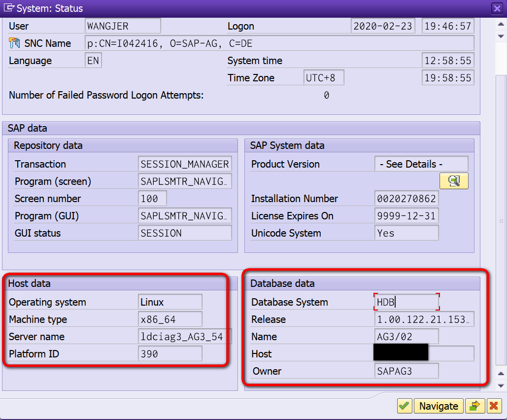Click the Language field EN
The image size is (507, 420).
pyautogui.click(x=93, y=61)
